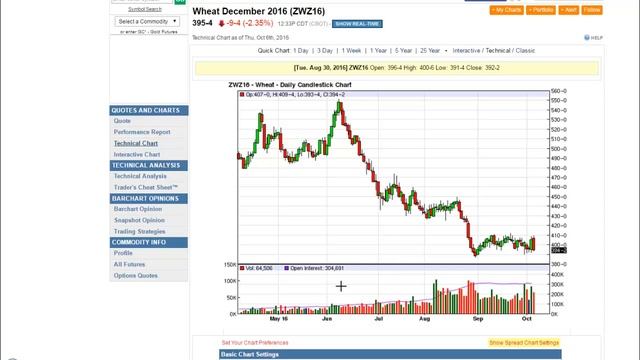Open Technical Analysis sidebar link

[x=140, y=176]
